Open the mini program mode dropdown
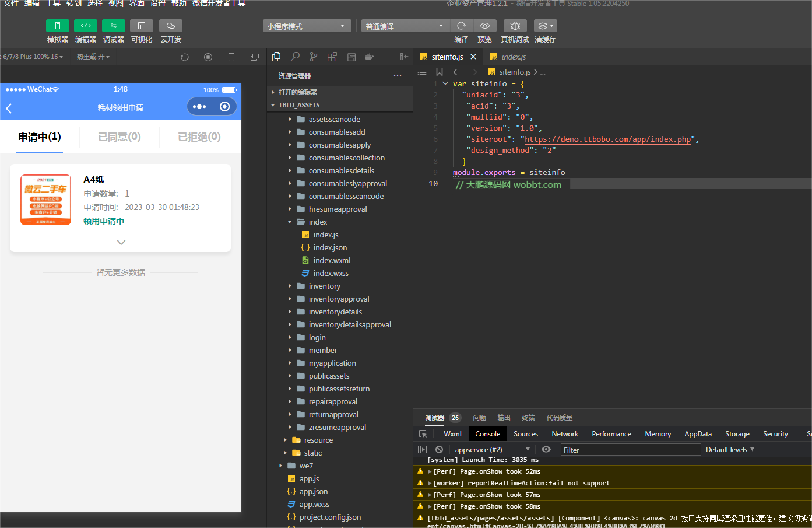 click(307, 26)
